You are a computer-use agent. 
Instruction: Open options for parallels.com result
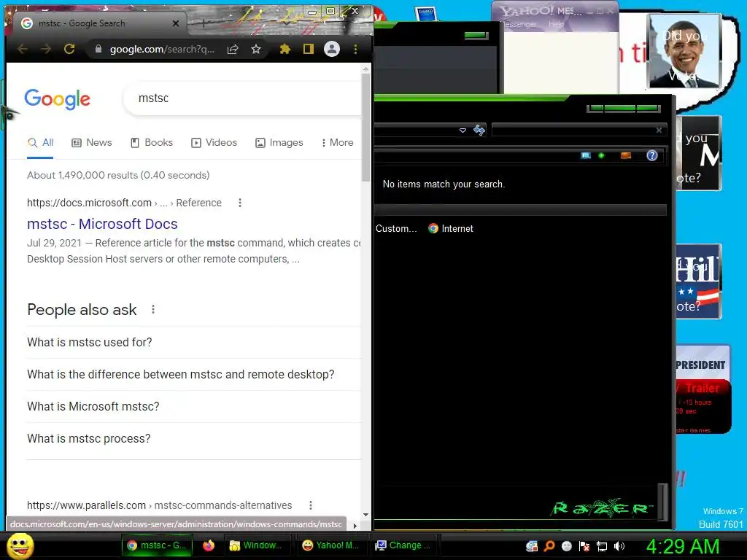tap(311, 505)
